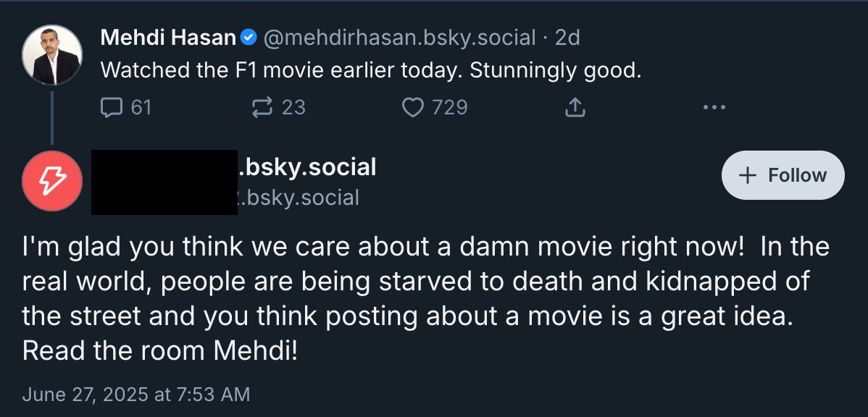Click the 729 likes count
The image size is (868, 417).
[449, 108]
